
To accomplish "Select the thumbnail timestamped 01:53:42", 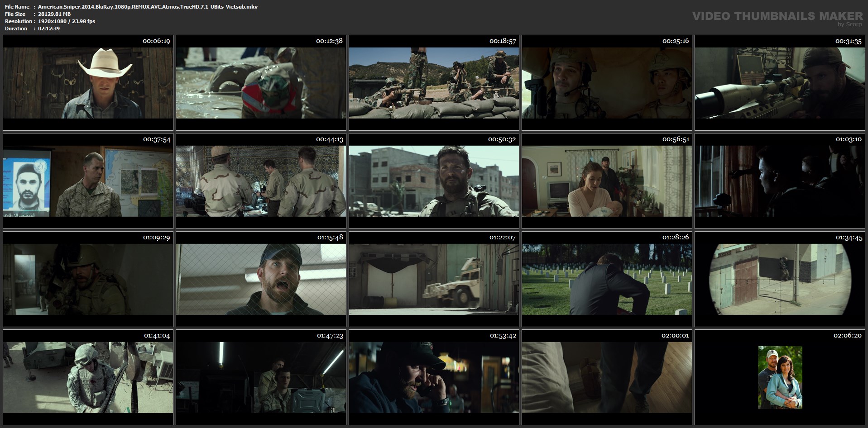I will [434, 377].
